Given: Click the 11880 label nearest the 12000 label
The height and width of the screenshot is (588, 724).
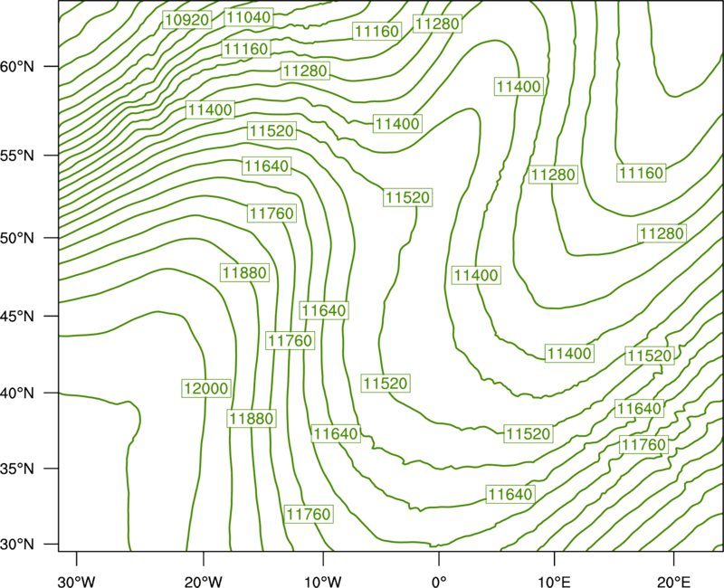Looking at the screenshot, I should click(252, 419).
